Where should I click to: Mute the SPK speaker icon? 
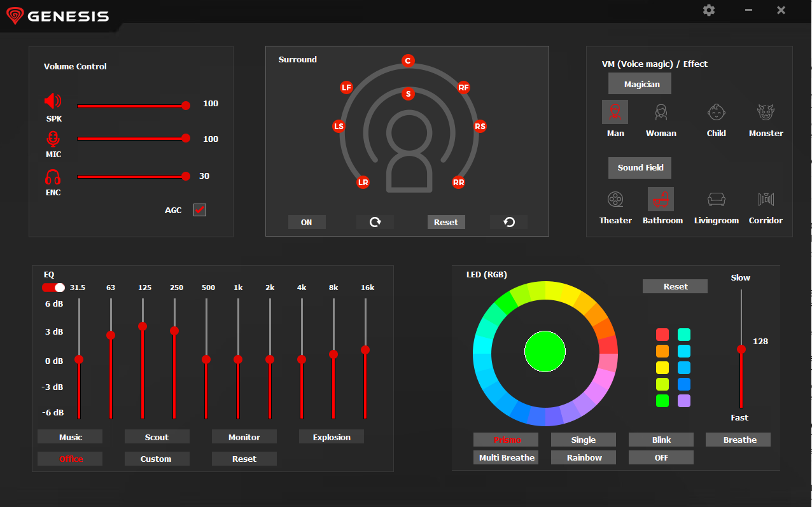[x=53, y=101]
